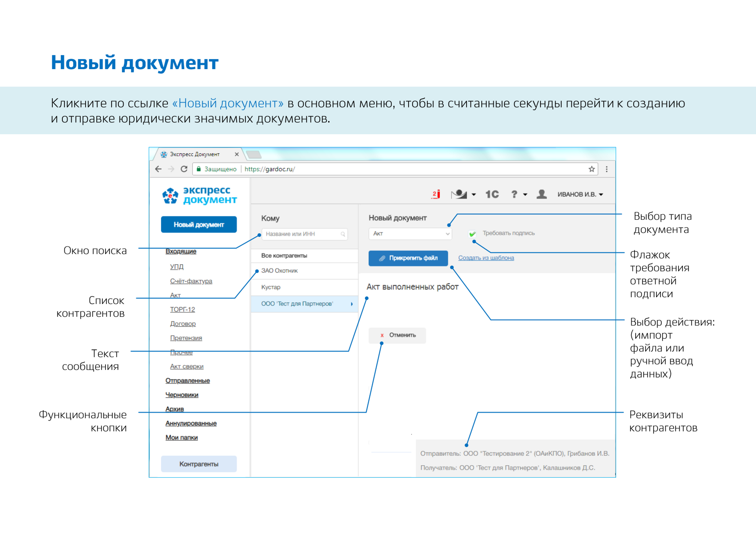
Task: Click the search magnifier in Кому field
Action: 343,234
